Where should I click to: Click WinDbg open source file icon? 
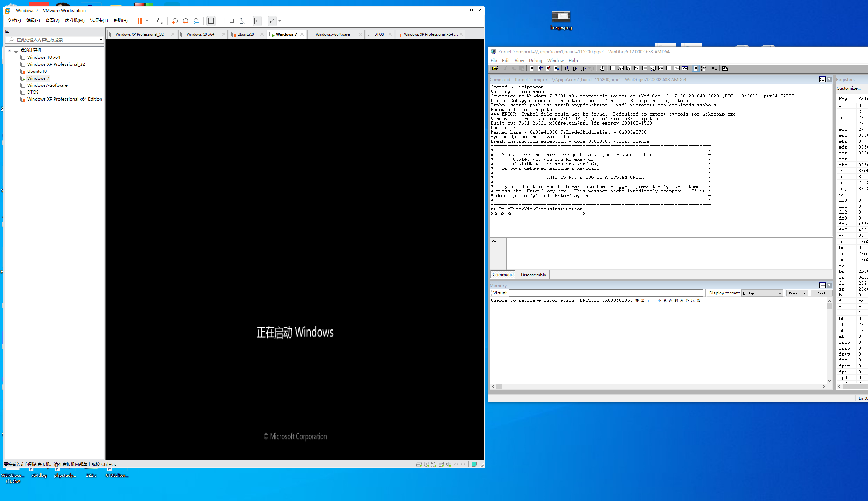[494, 69]
